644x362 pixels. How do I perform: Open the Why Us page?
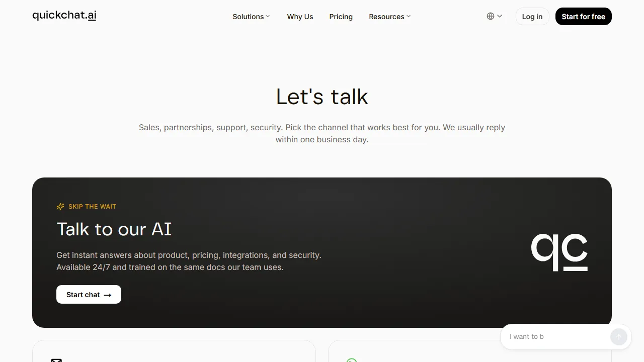coord(300,17)
